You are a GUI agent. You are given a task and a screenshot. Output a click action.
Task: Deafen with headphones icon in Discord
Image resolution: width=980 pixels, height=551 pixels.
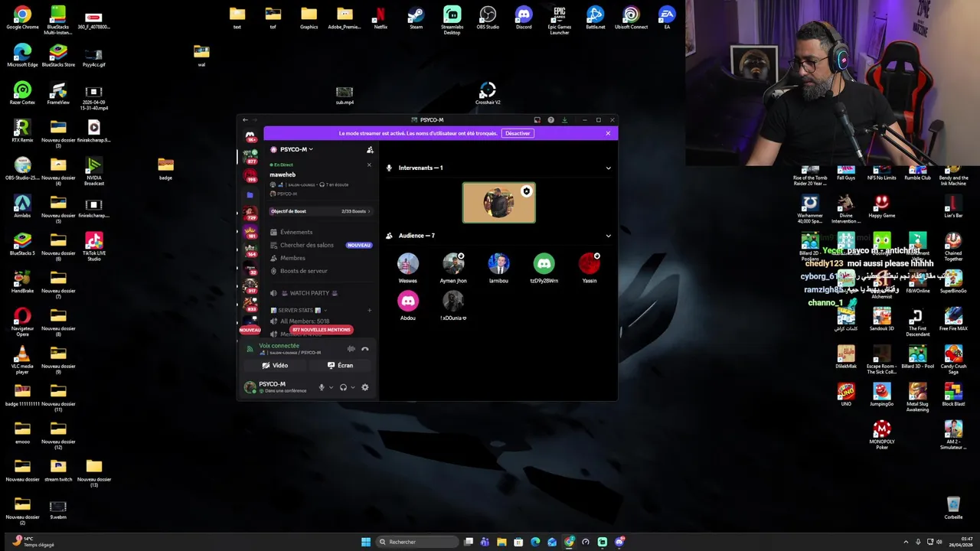click(343, 387)
